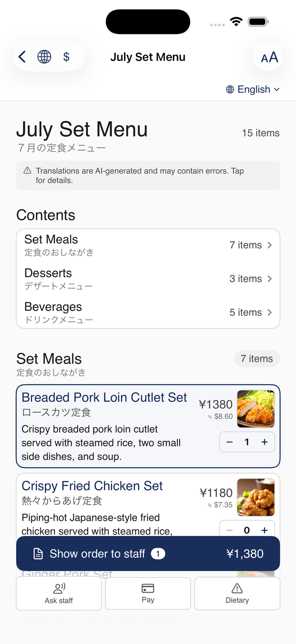
Task: Increase Breaded Pork Loin Cutlet quantity
Action: click(x=265, y=442)
